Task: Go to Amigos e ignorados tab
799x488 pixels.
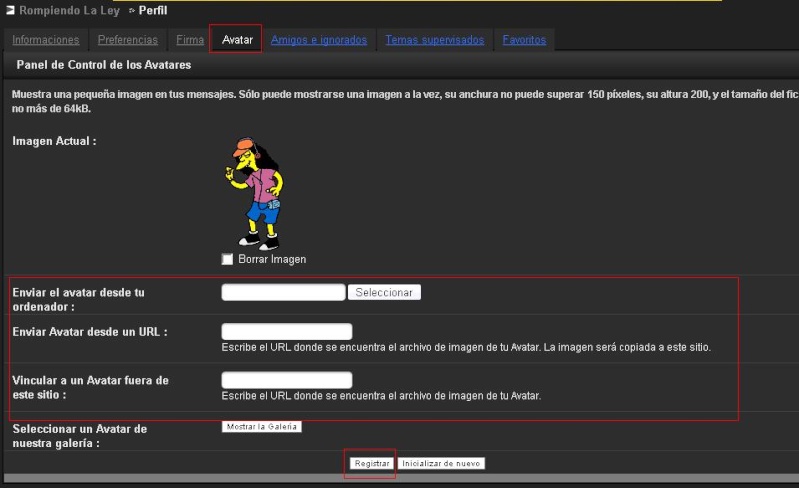Action: [x=319, y=40]
